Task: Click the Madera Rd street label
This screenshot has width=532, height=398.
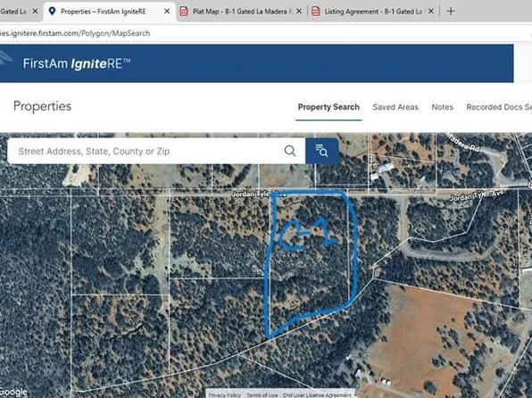Action: (x=462, y=142)
